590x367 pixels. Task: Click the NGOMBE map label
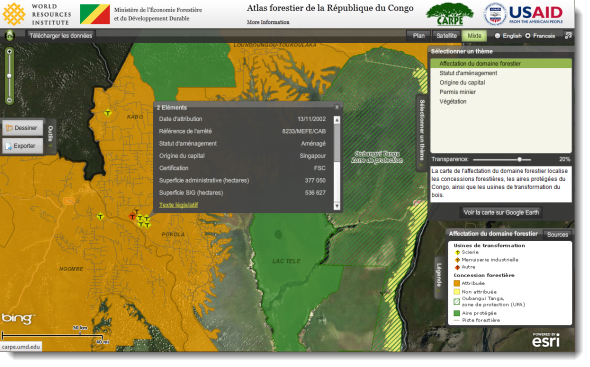[71, 269]
